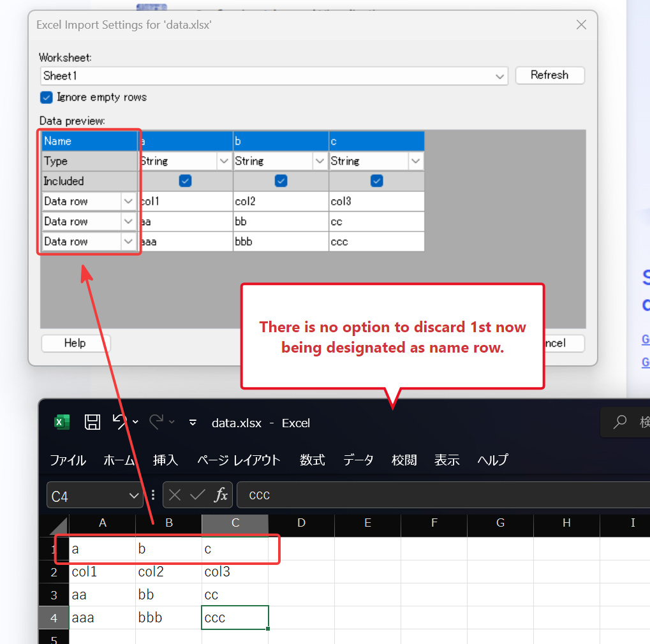Image resolution: width=650 pixels, height=644 pixels.
Task: Select Excel cell containing col1
Action: pos(103,572)
